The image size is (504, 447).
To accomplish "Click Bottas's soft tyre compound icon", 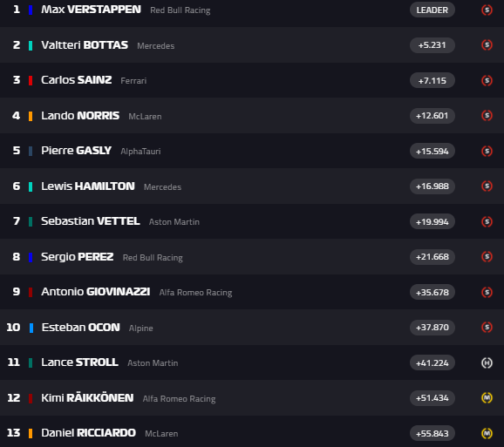I will [487, 45].
